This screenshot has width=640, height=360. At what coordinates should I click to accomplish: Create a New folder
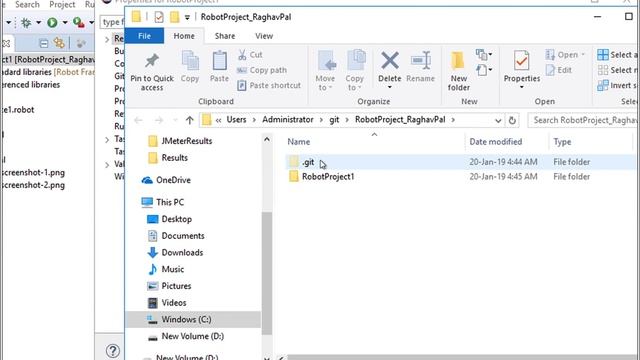459,71
